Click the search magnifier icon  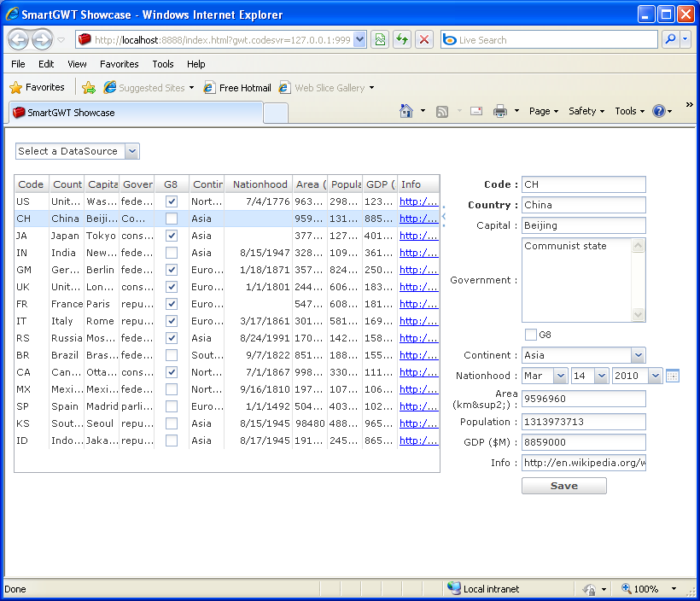pos(670,40)
